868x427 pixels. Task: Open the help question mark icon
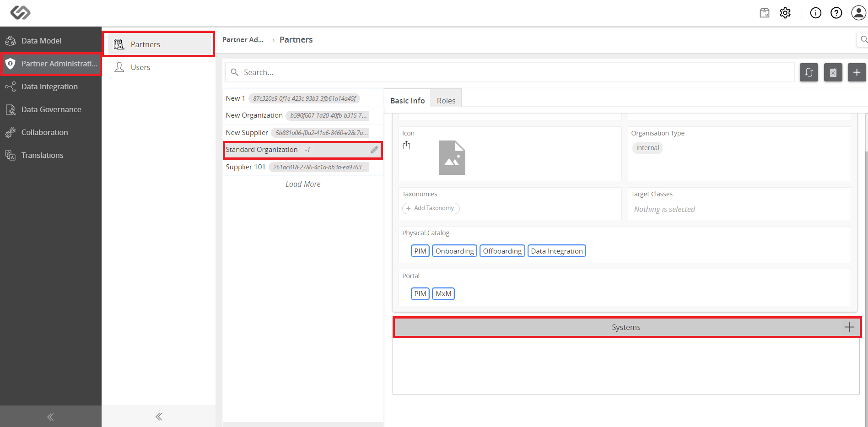point(836,13)
